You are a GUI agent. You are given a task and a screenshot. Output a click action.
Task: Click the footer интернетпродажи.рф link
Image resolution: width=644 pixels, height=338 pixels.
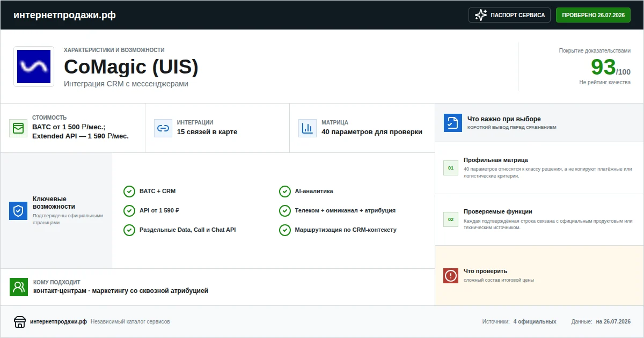click(58, 322)
